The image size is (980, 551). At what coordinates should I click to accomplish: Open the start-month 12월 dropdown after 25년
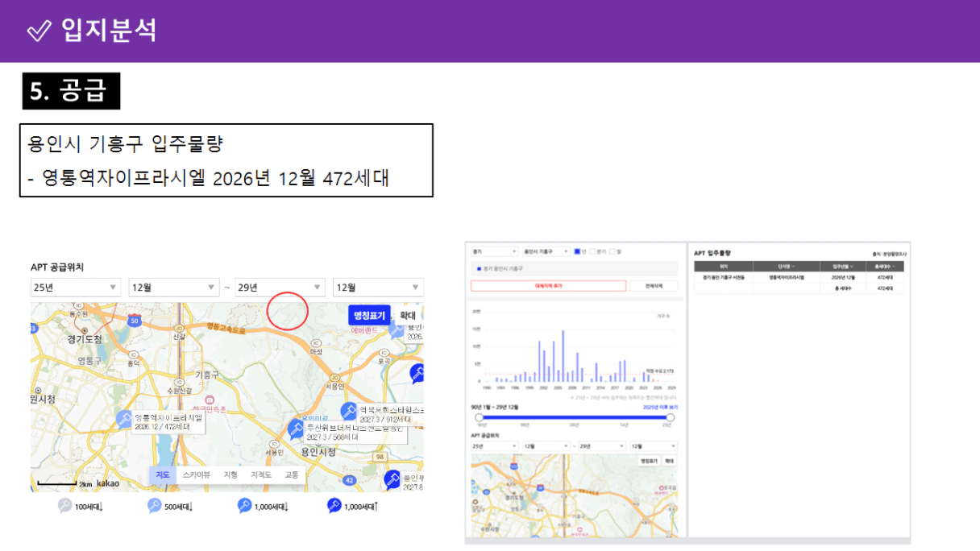(x=173, y=288)
